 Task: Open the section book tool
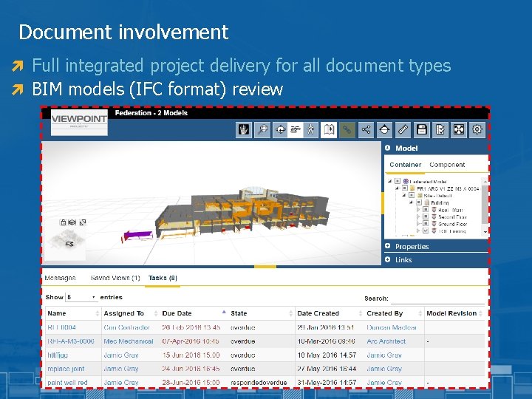(x=329, y=129)
